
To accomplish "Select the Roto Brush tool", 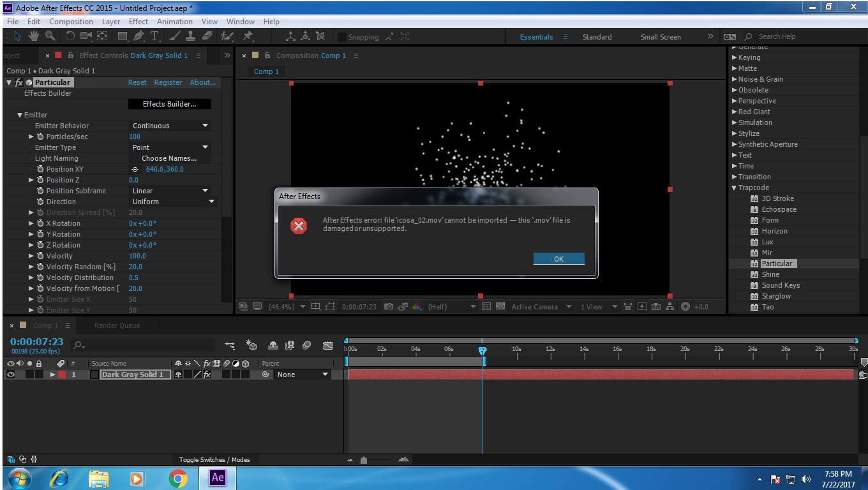I will click(x=227, y=36).
